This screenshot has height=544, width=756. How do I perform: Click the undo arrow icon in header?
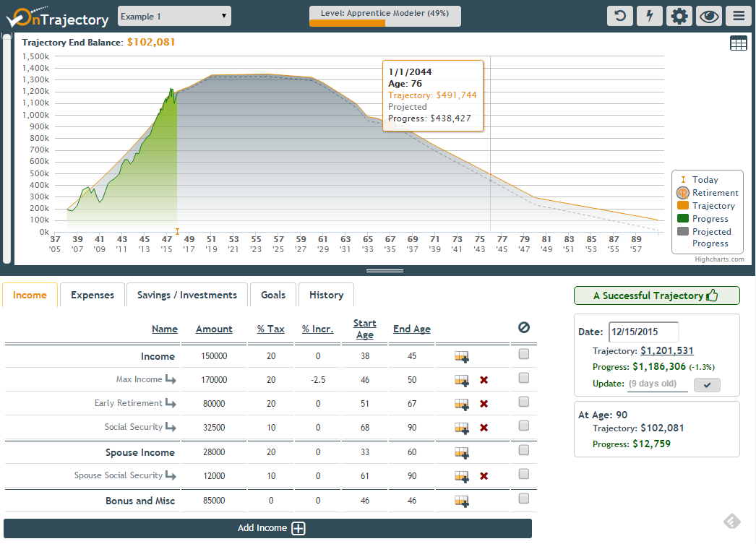tap(620, 16)
